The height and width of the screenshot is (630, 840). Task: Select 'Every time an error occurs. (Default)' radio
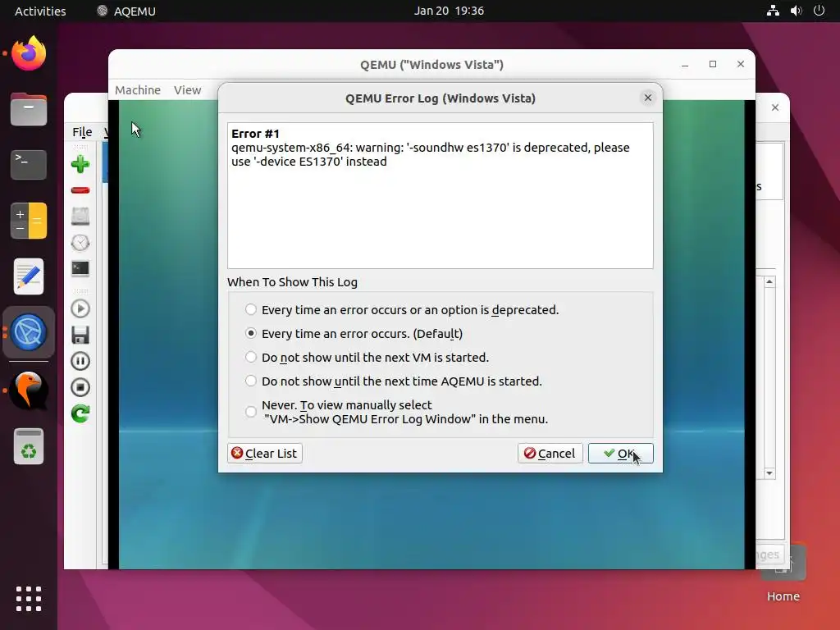(251, 333)
